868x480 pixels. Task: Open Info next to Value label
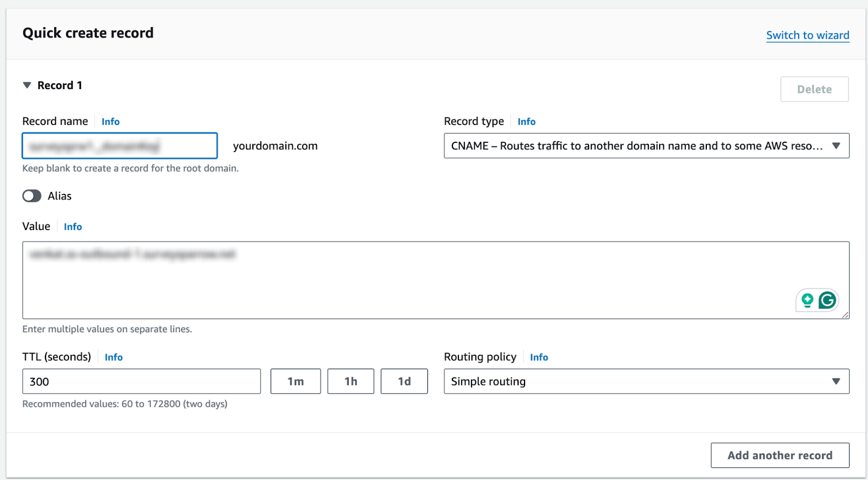pyautogui.click(x=73, y=227)
